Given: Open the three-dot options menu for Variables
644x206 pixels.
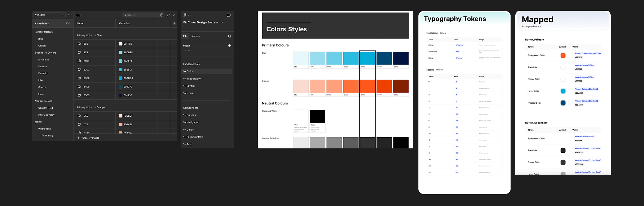Looking at the screenshot, I should (70, 15).
